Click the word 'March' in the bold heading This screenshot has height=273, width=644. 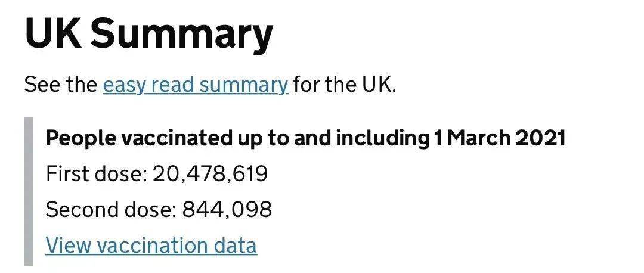coord(478,139)
